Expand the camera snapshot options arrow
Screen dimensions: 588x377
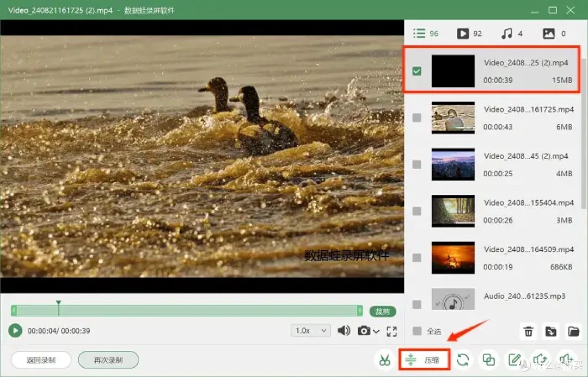[x=376, y=331]
